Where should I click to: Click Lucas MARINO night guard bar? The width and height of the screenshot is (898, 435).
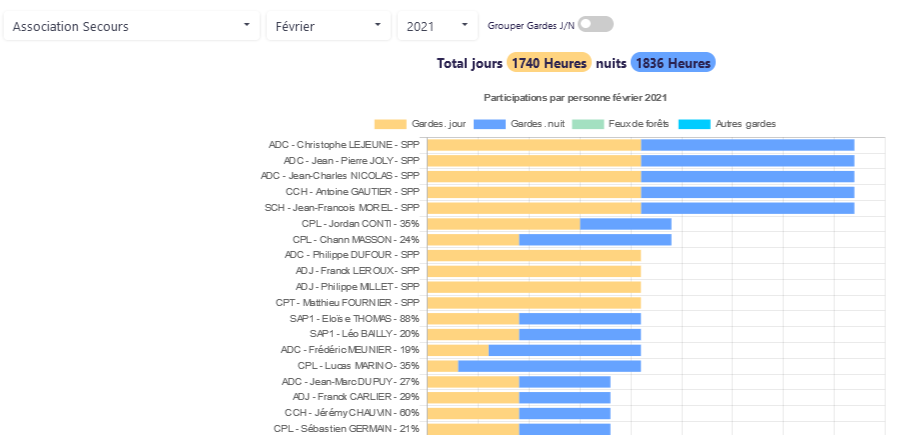pyautogui.click(x=549, y=366)
